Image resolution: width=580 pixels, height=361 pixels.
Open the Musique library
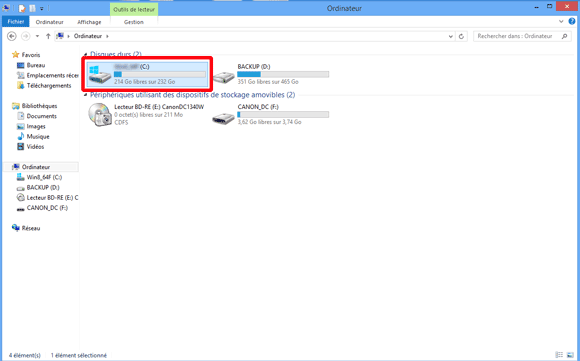pyautogui.click(x=38, y=136)
